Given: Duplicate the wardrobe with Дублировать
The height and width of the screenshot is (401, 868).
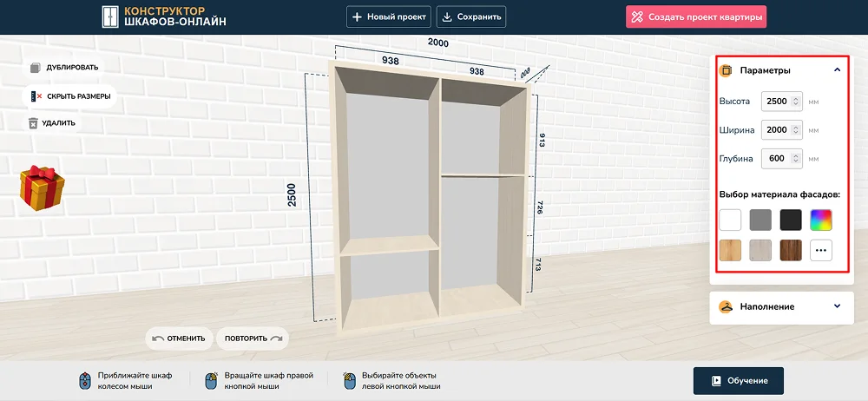Looking at the screenshot, I should click(64, 68).
